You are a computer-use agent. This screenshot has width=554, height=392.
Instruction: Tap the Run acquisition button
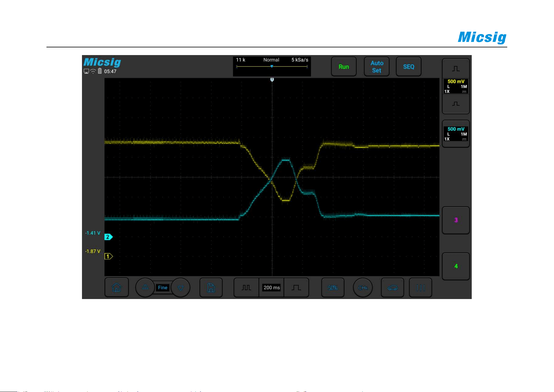(x=344, y=67)
